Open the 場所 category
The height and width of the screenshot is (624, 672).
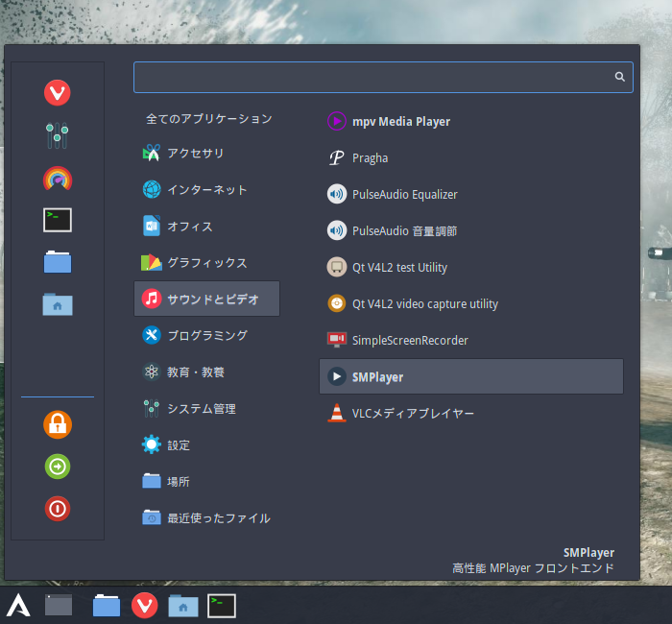[x=206, y=481]
